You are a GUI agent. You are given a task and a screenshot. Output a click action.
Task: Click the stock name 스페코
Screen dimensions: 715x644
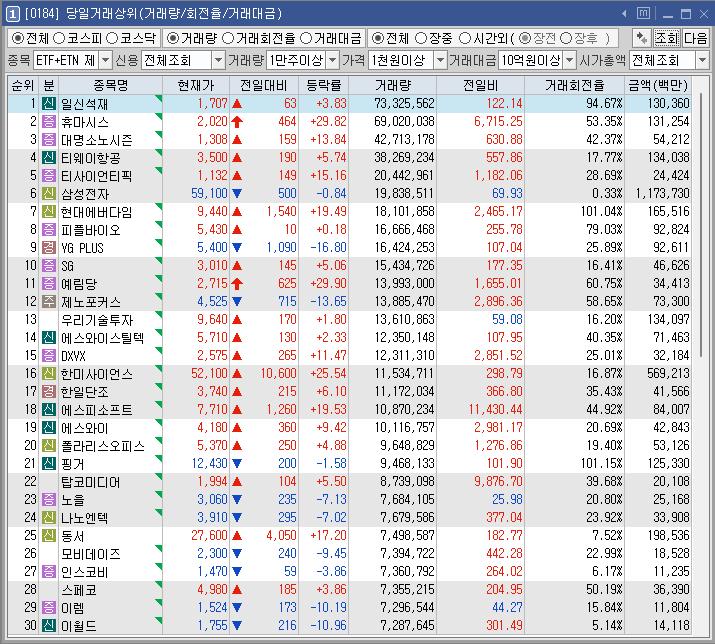[79, 590]
